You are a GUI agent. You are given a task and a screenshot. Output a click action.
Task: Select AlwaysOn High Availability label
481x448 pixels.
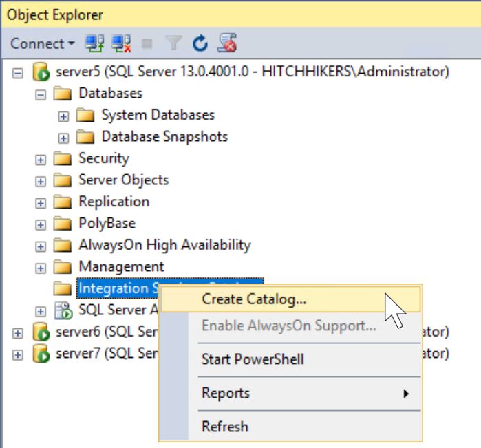164,245
